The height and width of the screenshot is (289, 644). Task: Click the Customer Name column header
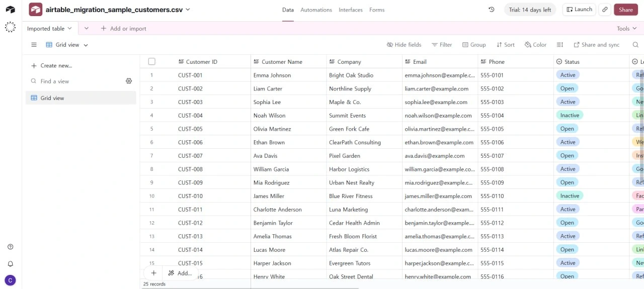(x=288, y=62)
